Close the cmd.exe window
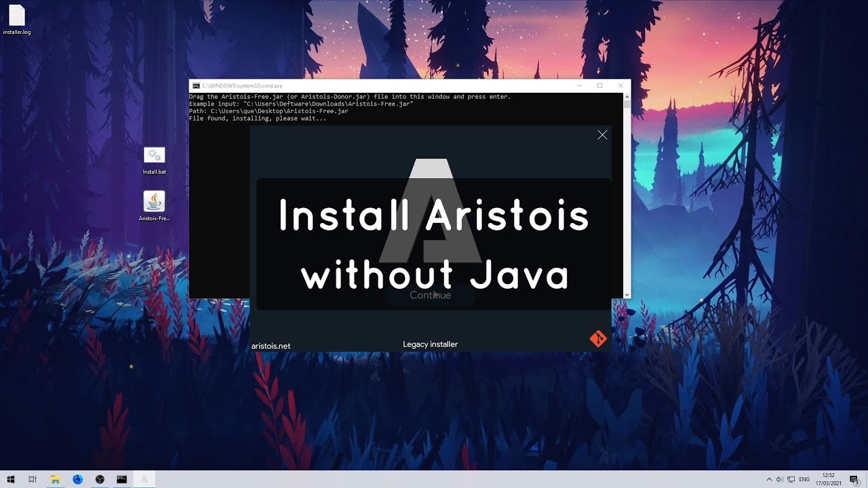Image resolution: width=868 pixels, height=488 pixels. pyautogui.click(x=620, y=86)
